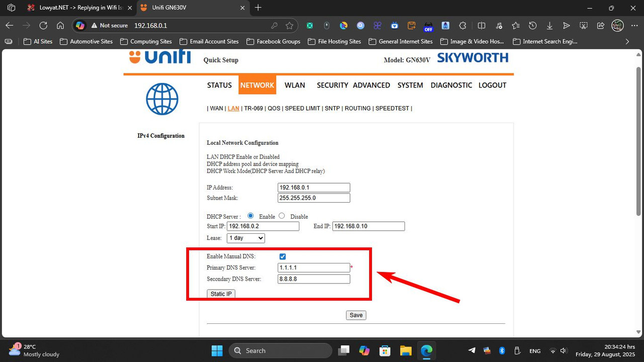
Task: Select DHCP Server Enable radio
Action: click(251, 216)
